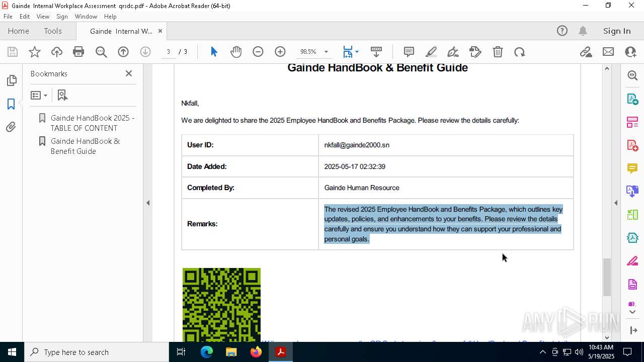Click the email nkfall@gainde2000.sn cell
Viewport: 644px width, 362px height.
point(446,145)
